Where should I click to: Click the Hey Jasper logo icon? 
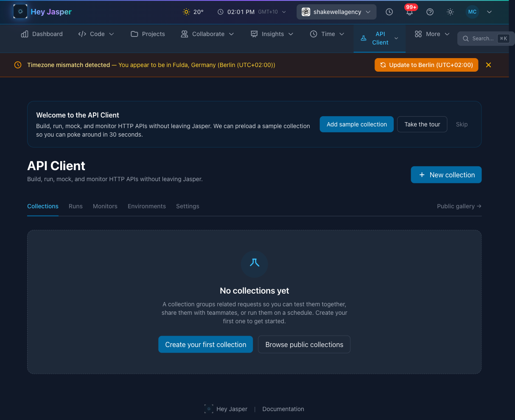(x=20, y=11)
